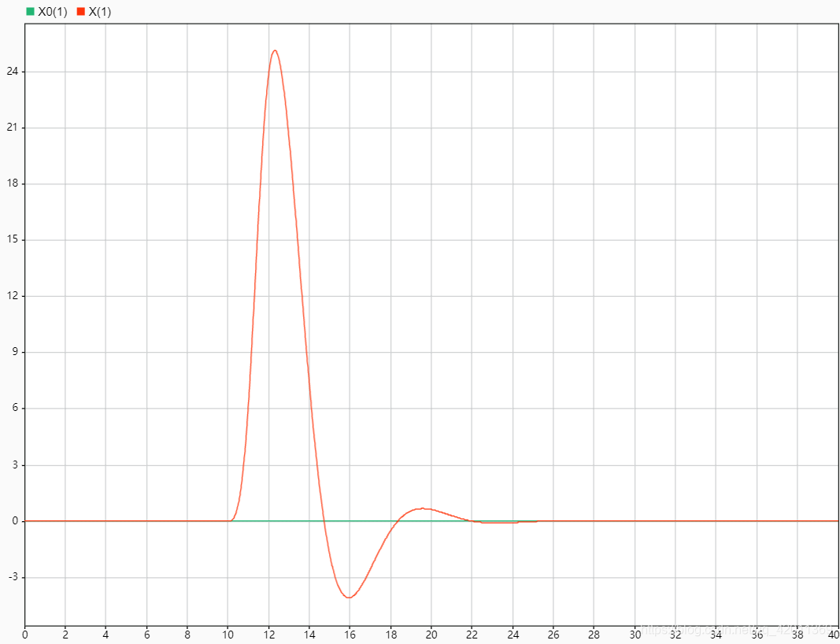This screenshot has height=644, width=840.
Task: Click the small secondary bump near x=19.5
Action: click(x=422, y=508)
